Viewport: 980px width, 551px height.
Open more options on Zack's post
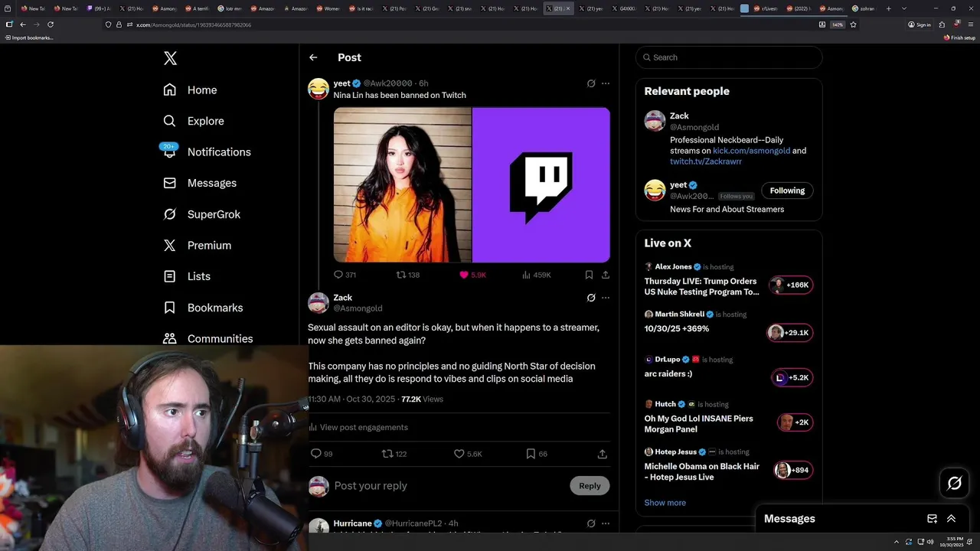(606, 298)
